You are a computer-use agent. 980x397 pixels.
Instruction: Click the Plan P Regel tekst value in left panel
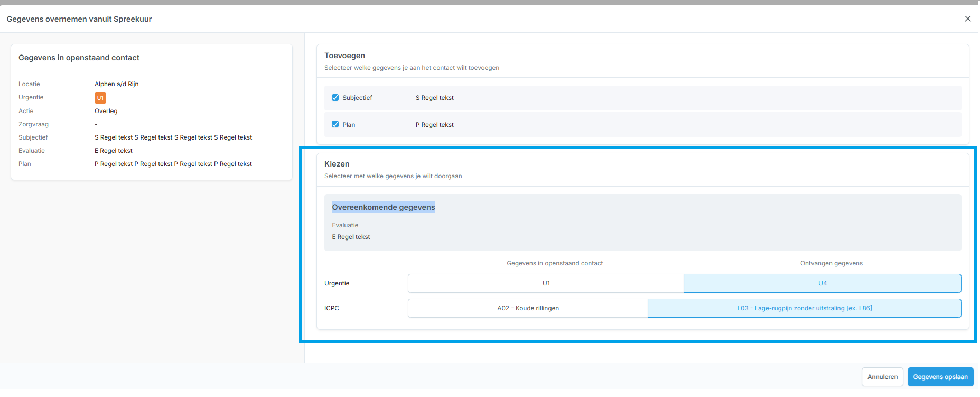click(173, 164)
